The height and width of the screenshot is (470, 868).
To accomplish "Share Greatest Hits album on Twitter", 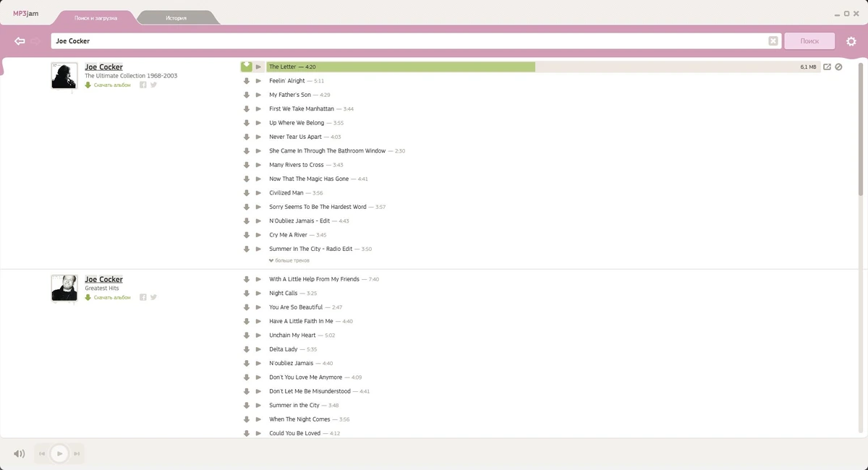I will pyautogui.click(x=153, y=297).
